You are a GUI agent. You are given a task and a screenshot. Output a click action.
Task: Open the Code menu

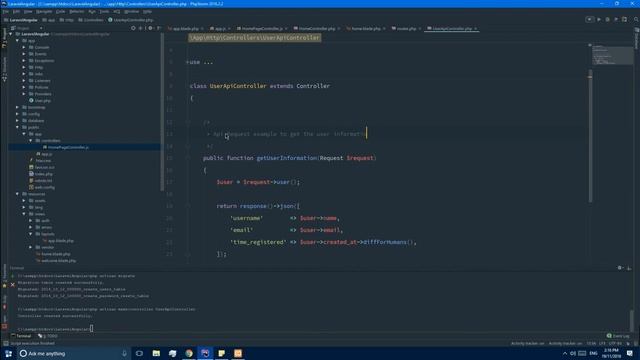(60, 11)
